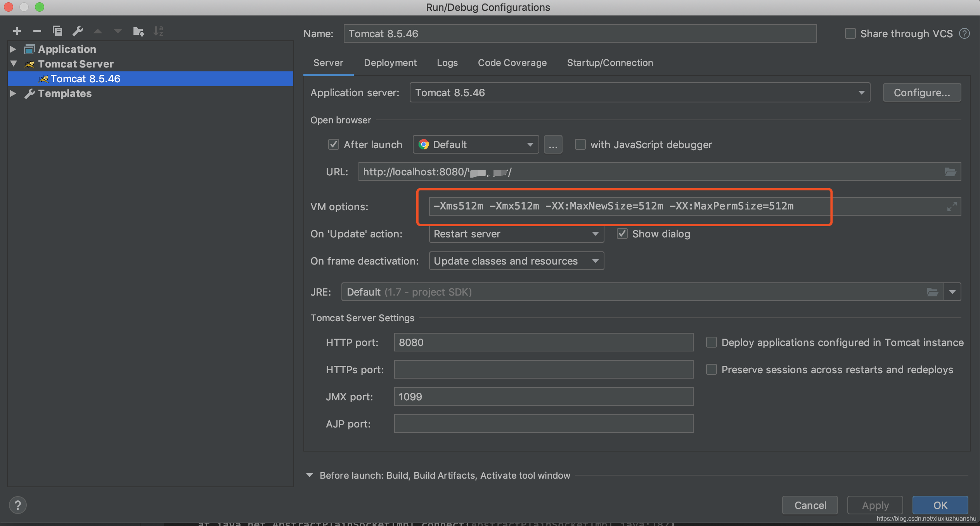
Task: Click the Configure button
Action: coord(921,92)
